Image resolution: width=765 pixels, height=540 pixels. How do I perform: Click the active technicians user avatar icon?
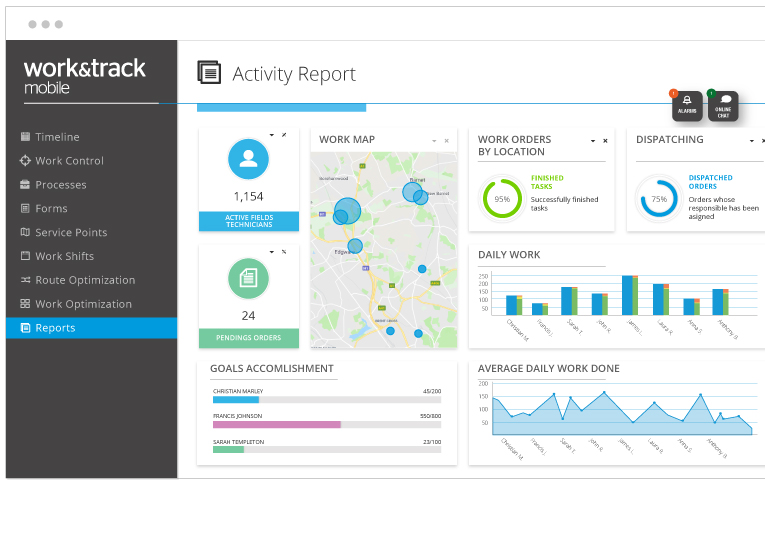click(248, 159)
